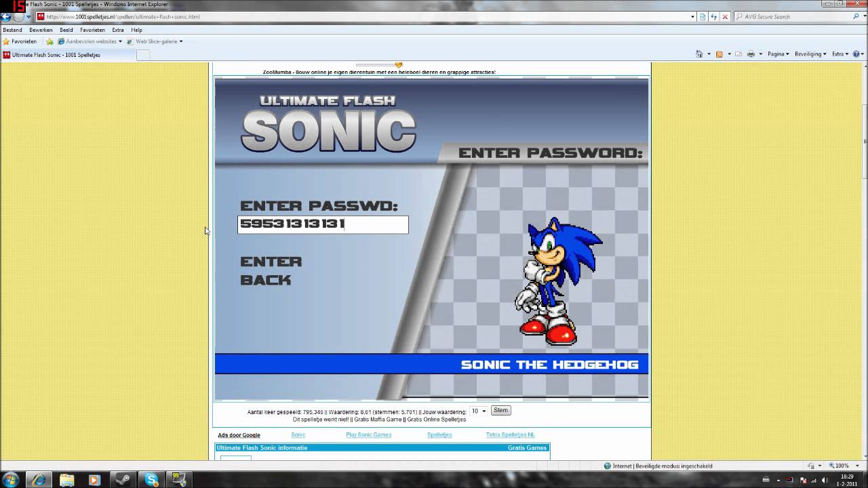This screenshot has height=488, width=868.
Task: Open the Beeld menu
Action: pos(66,30)
